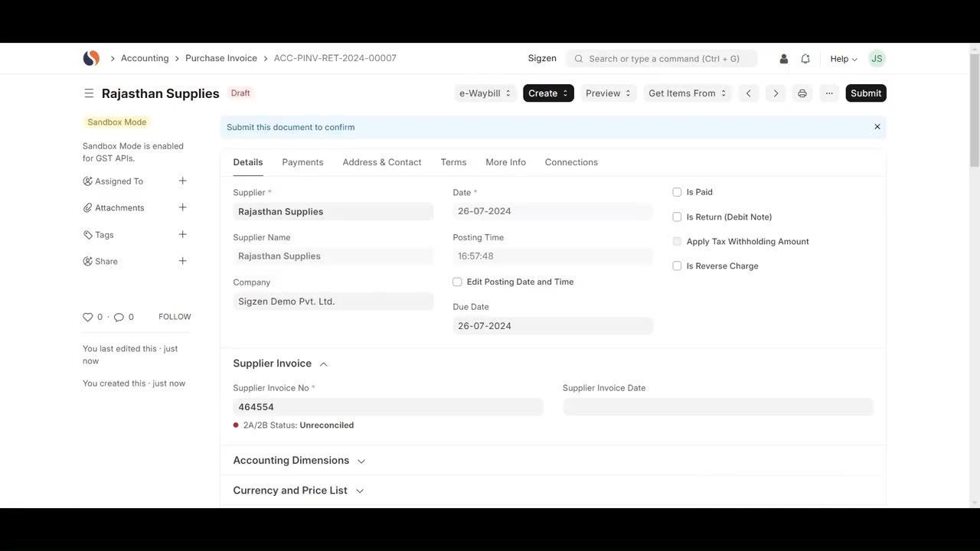Image resolution: width=980 pixels, height=551 pixels.
Task: Open the user profile icon in navbar
Action: coord(783,59)
